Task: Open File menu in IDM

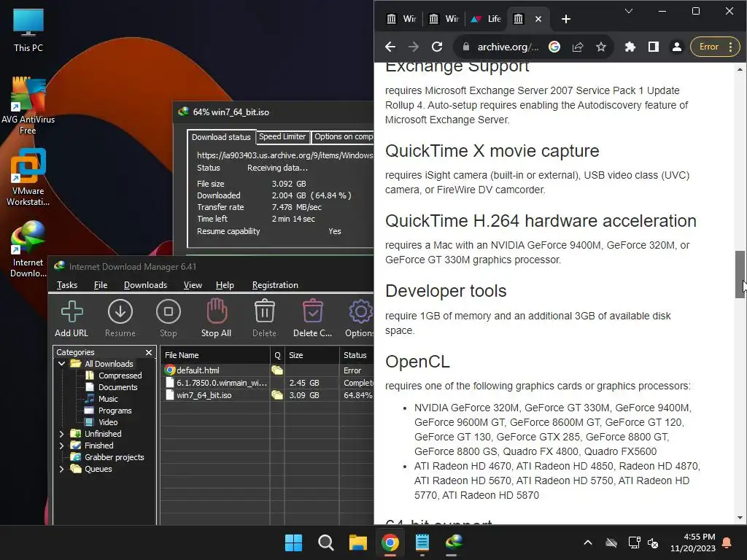Action: [x=101, y=285]
